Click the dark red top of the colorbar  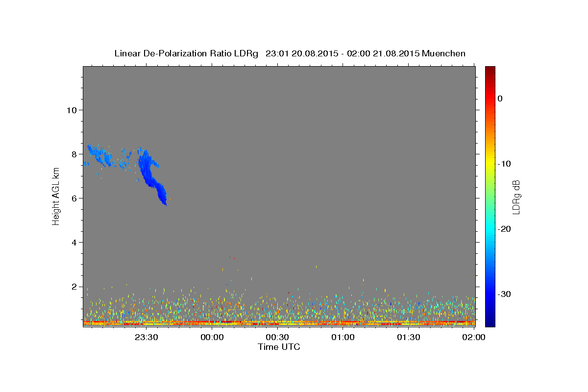pos(490,71)
